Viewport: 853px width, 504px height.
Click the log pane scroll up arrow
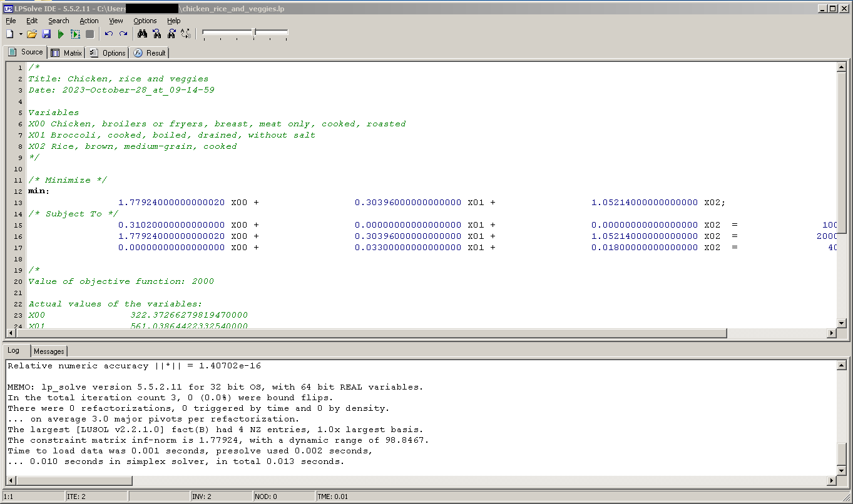click(842, 366)
